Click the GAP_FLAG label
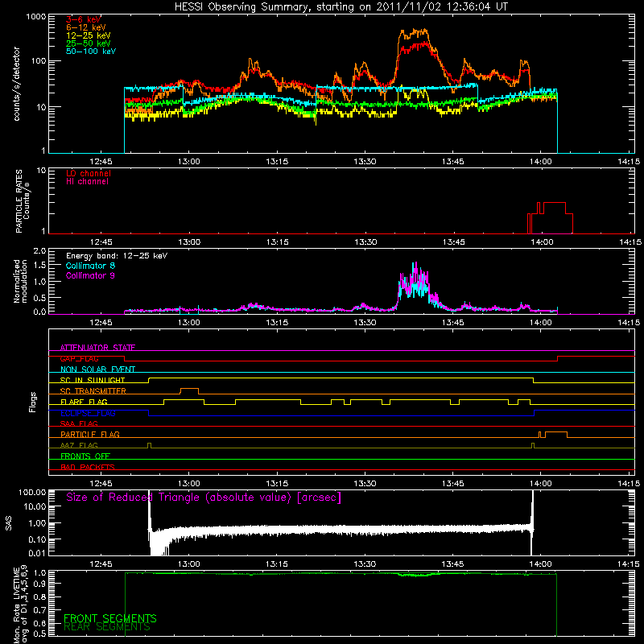The image size is (644, 644). tap(79, 358)
